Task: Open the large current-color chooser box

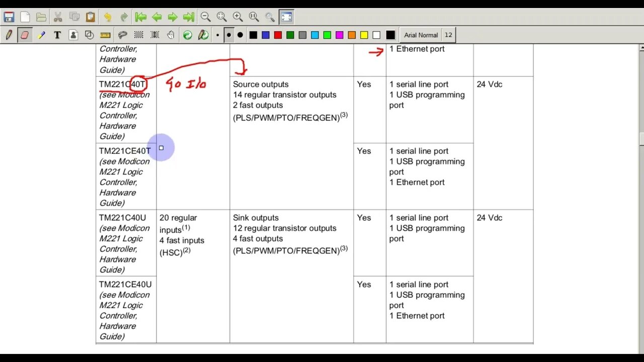Action: tap(390, 35)
